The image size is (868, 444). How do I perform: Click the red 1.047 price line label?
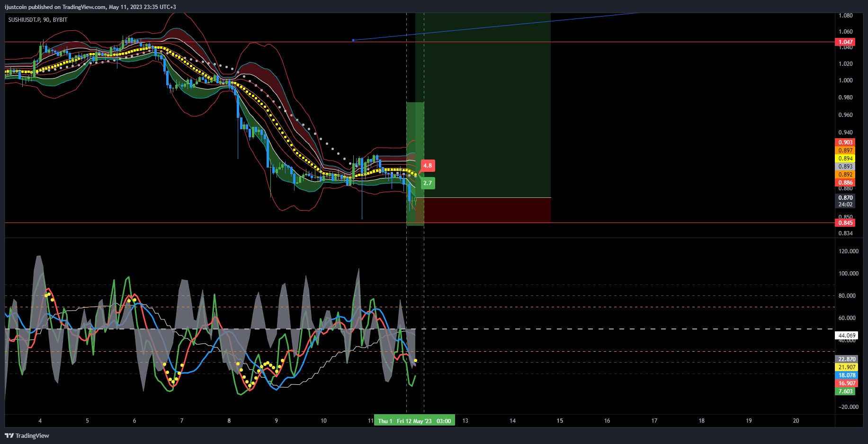coord(846,42)
